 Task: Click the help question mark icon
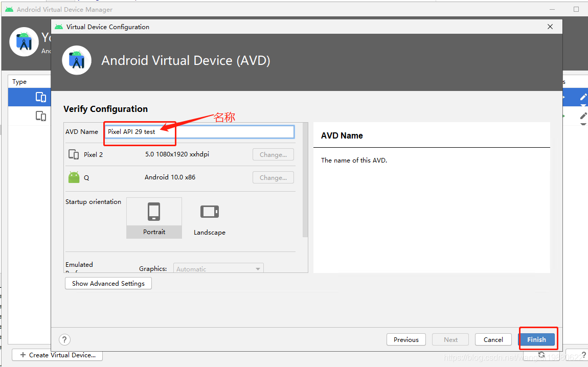click(64, 339)
